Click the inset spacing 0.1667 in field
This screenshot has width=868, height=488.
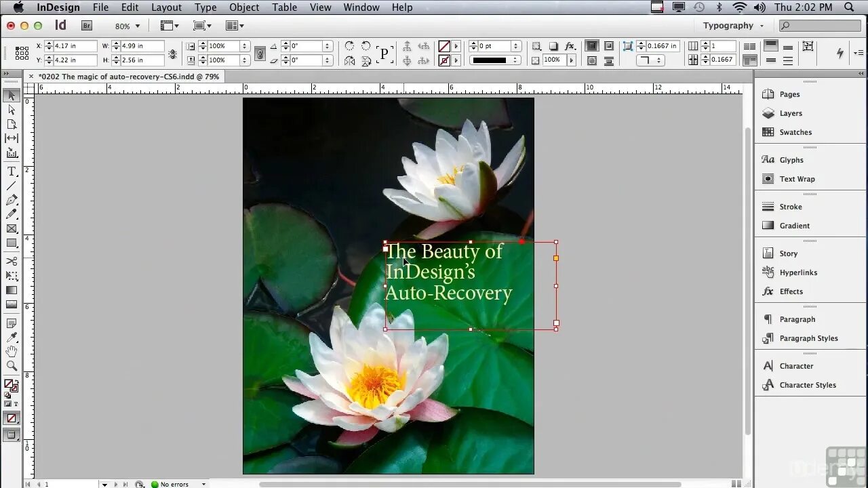click(x=663, y=46)
